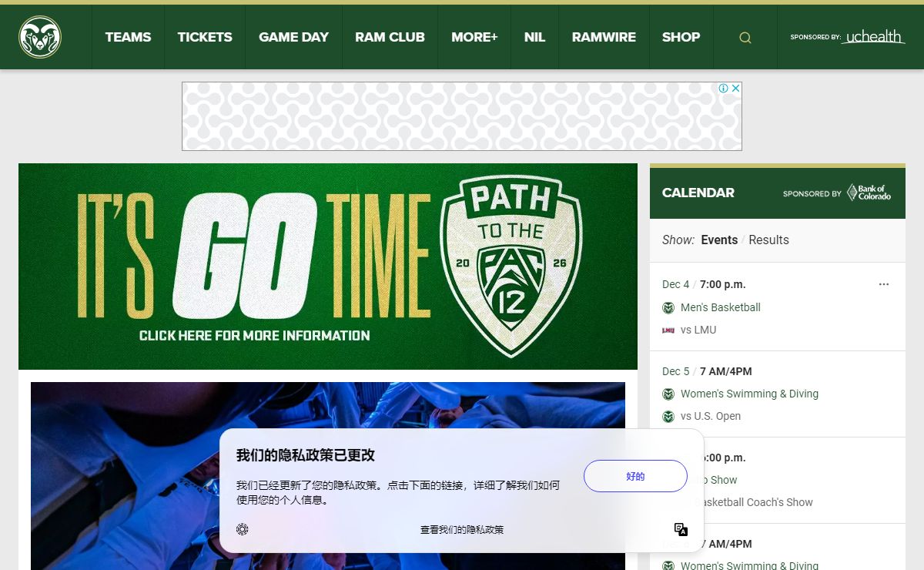Click the Dec 5 / 7 AM/4PM date text
This screenshot has width=924, height=570.
pos(707,371)
